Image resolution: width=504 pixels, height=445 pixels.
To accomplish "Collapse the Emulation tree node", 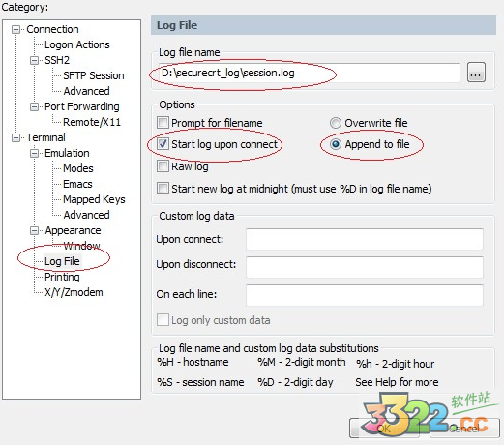I will [x=34, y=153].
